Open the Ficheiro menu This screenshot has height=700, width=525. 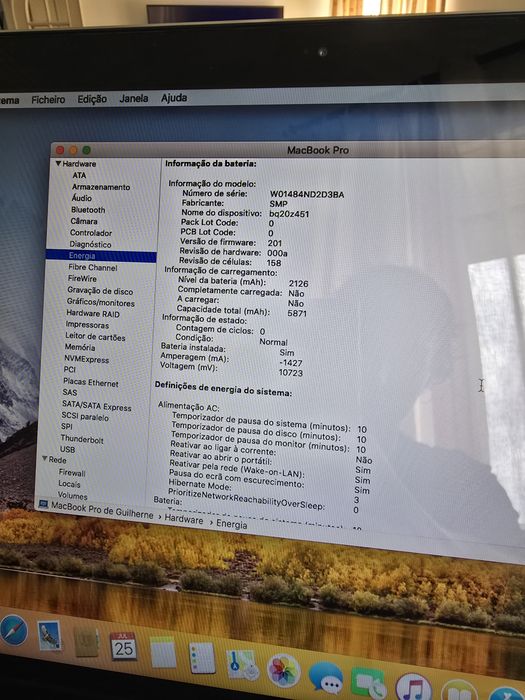point(48,100)
